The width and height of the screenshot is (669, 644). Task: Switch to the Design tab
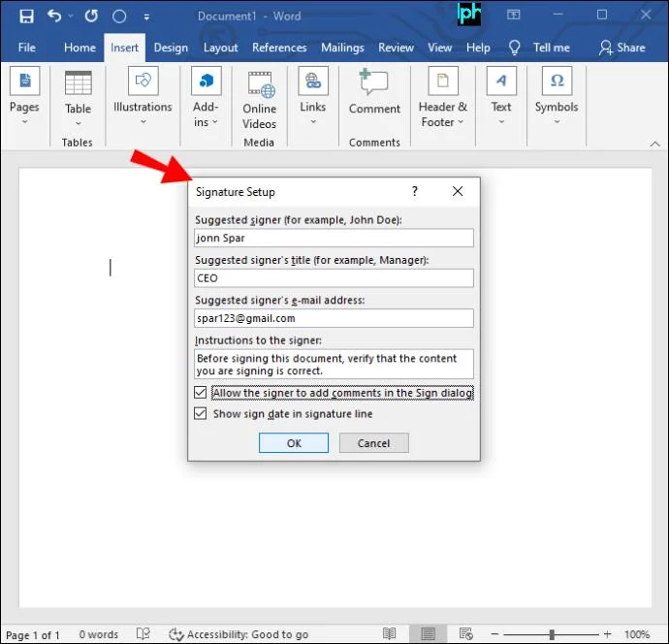[171, 48]
